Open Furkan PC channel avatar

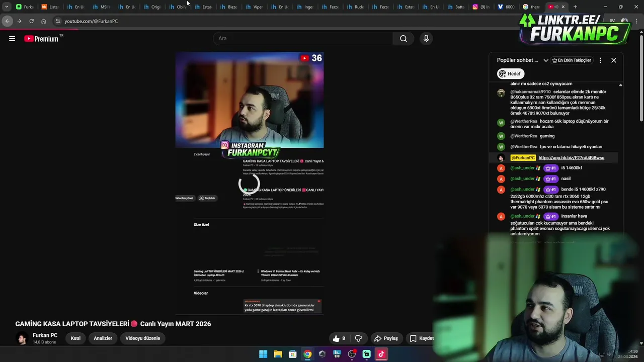[x=22, y=338]
